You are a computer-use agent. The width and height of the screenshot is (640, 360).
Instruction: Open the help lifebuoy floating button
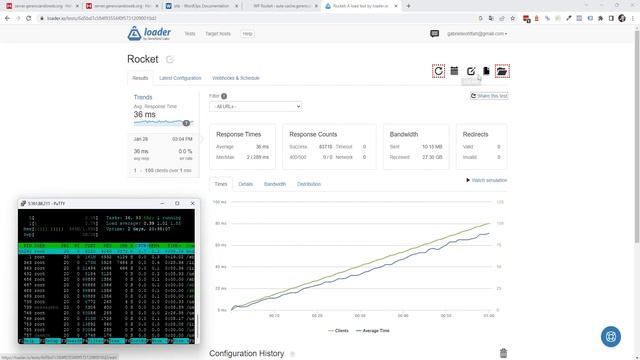[611, 337]
